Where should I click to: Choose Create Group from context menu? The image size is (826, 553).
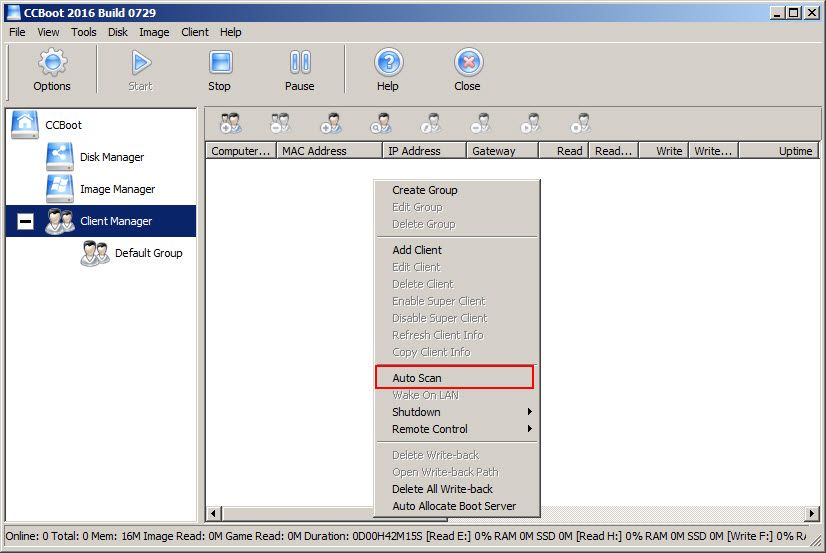tap(457, 190)
